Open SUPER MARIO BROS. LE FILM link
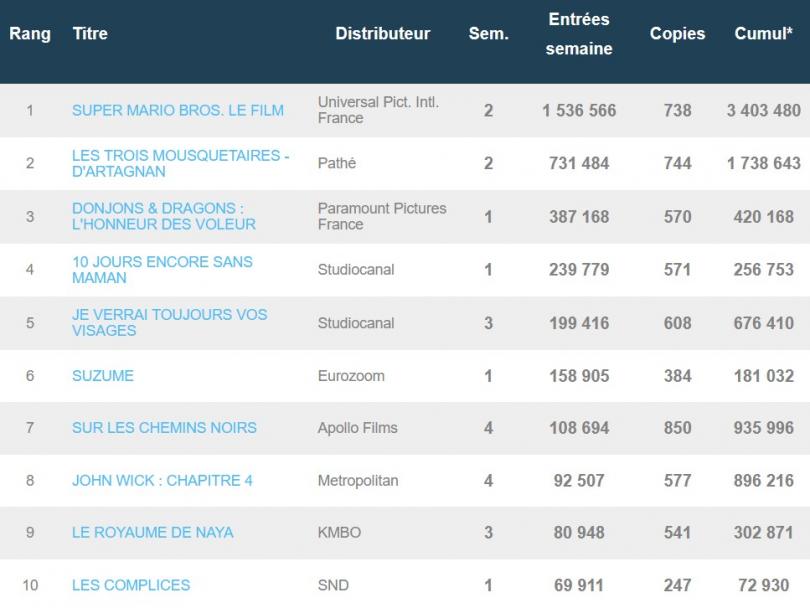This screenshot has width=810, height=608. point(178,111)
